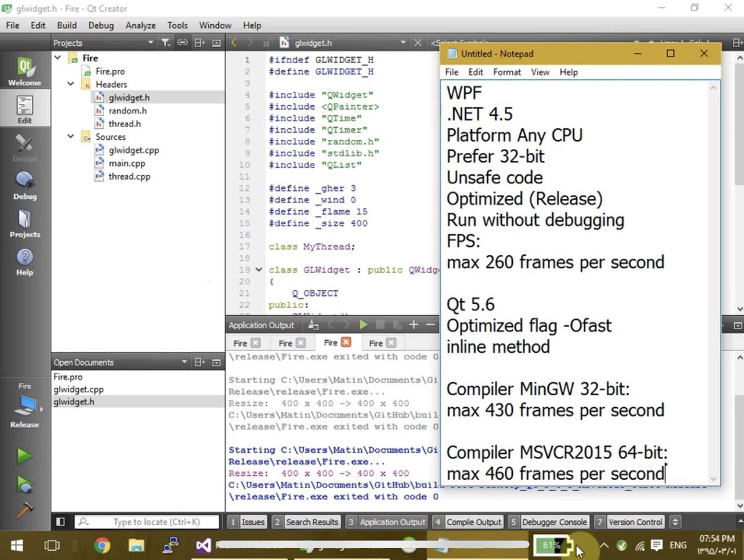Toggle the filter icon in the Projects pane
Viewport: 744px width, 560px height.
tap(166, 43)
